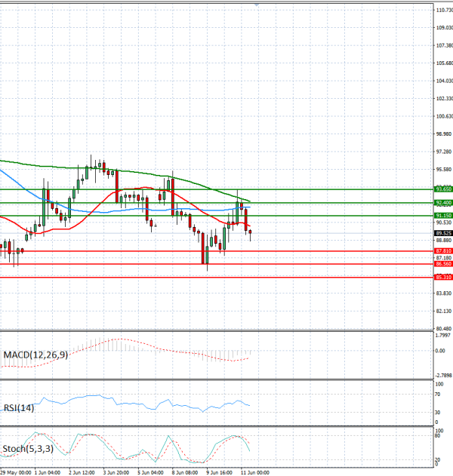Click the 95.580 price axis label
The height and width of the screenshot is (476, 453).
click(x=444, y=170)
